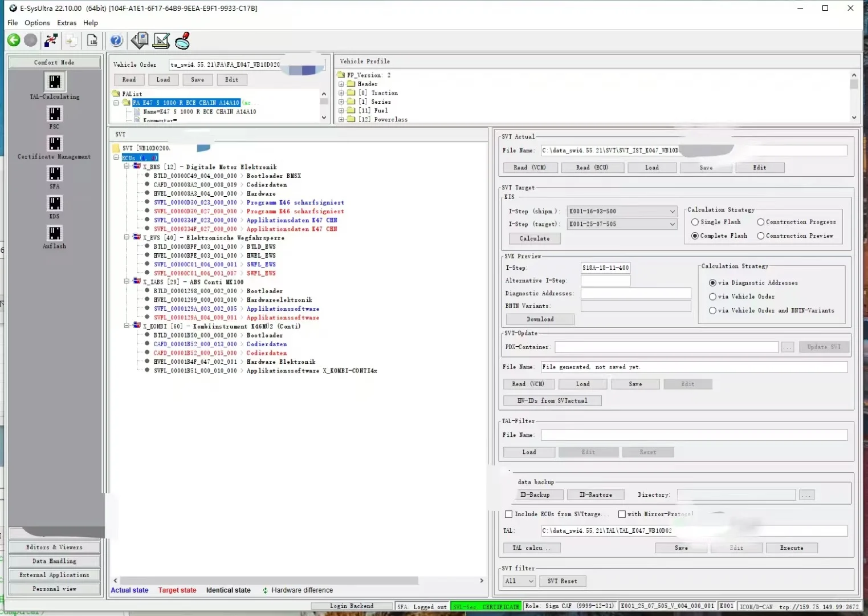Viewport: 868px width, 616px height.
Task: Select the Complete Flash radio button
Action: [695, 236]
